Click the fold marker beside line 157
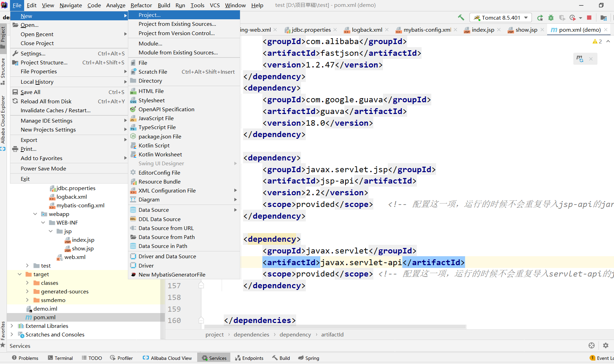614x364 pixels. click(x=201, y=285)
